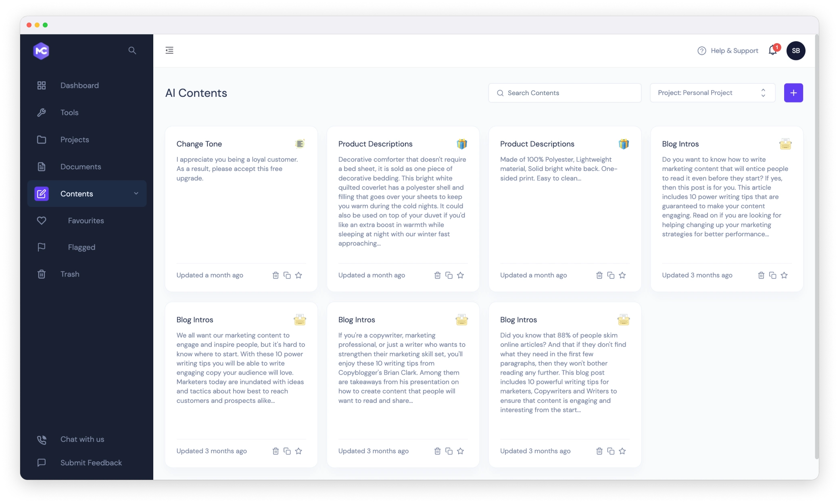Open notifications bell icon

772,50
